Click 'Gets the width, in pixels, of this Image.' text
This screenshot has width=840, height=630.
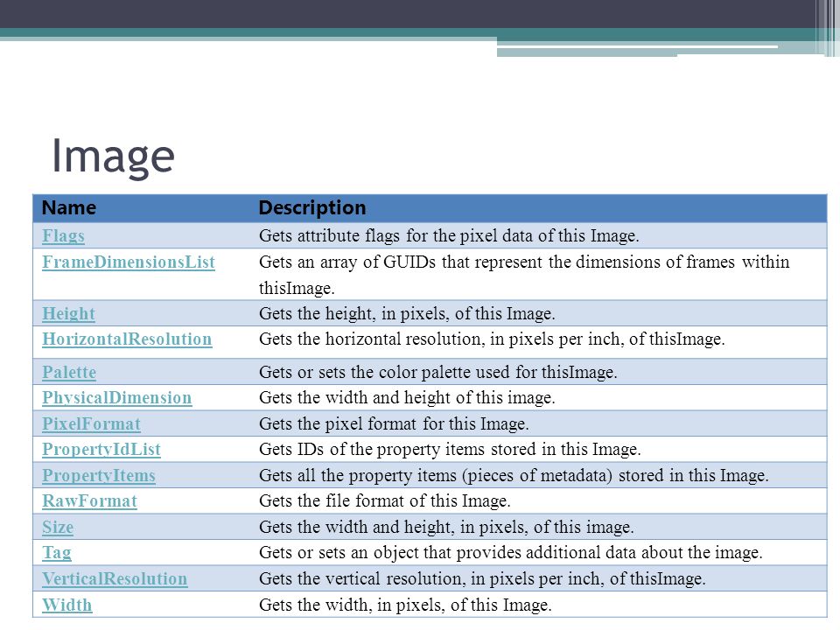click(405, 605)
